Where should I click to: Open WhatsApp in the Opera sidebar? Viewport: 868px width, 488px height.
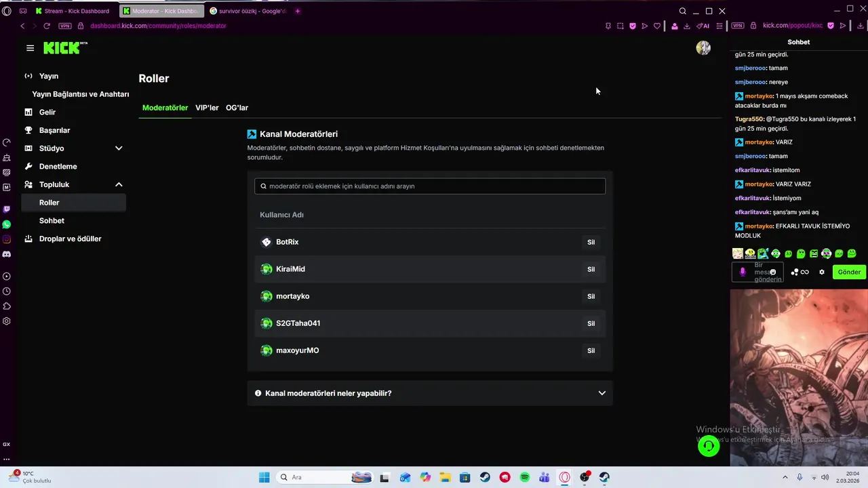click(7, 224)
